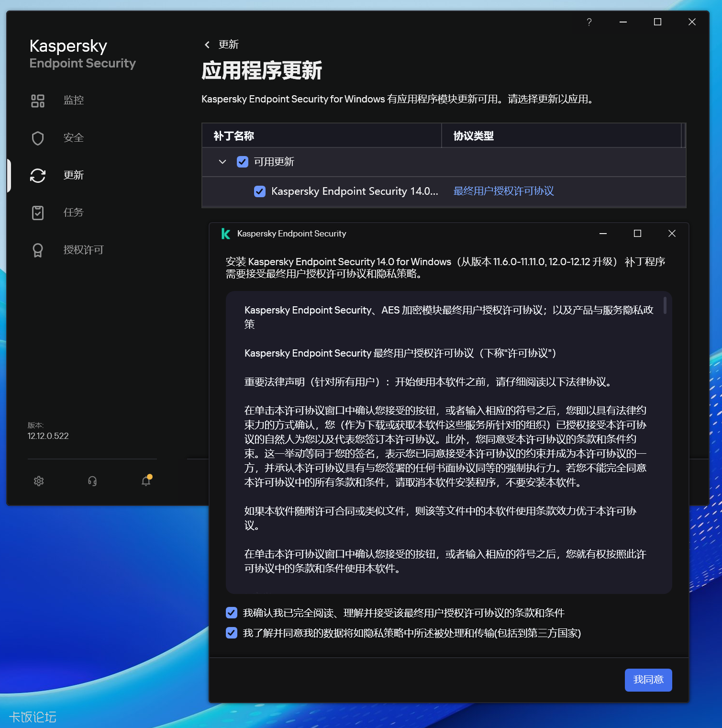This screenshot has height=728, width=722.
Task: Uncheck the Kaspersky Endpoint Security 14.0 patch checkbox
Action: (x=260, y=191)
